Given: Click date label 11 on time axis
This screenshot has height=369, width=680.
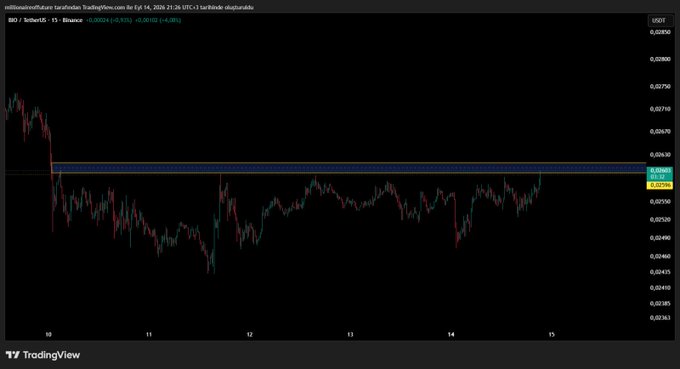Looking at the screenshot, I should [x=149, y=334].
